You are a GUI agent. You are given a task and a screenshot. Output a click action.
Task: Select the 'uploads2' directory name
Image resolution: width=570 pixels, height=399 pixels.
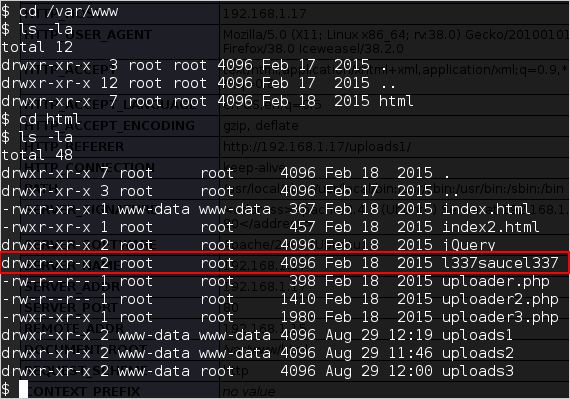tap(477, 353)
